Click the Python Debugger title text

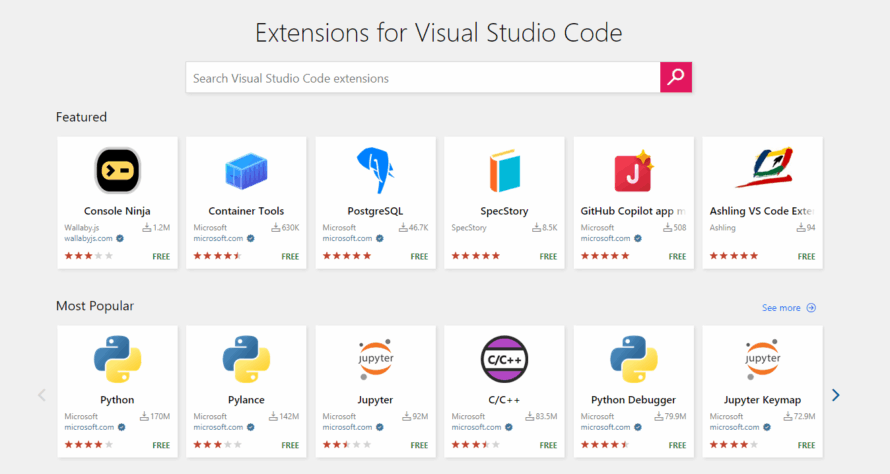(633, 400)
